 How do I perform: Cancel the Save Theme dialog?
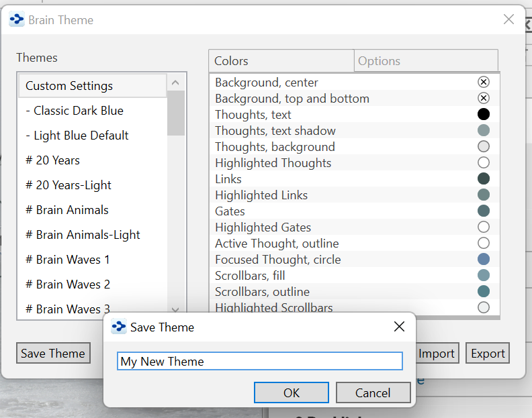(373, 393)
